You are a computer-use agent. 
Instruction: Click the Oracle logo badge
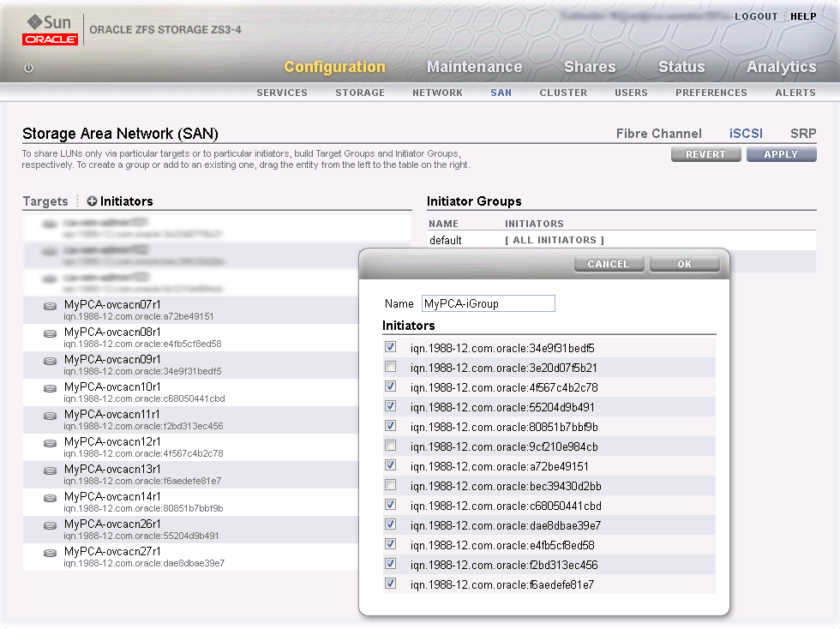tap(50, 35)
